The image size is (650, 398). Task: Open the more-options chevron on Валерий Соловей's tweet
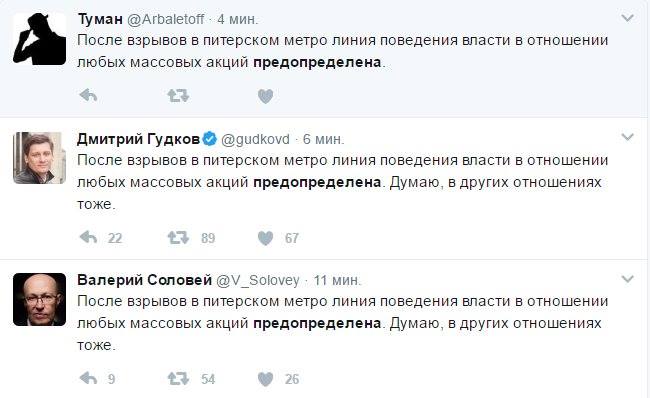[x=628, y=279]
